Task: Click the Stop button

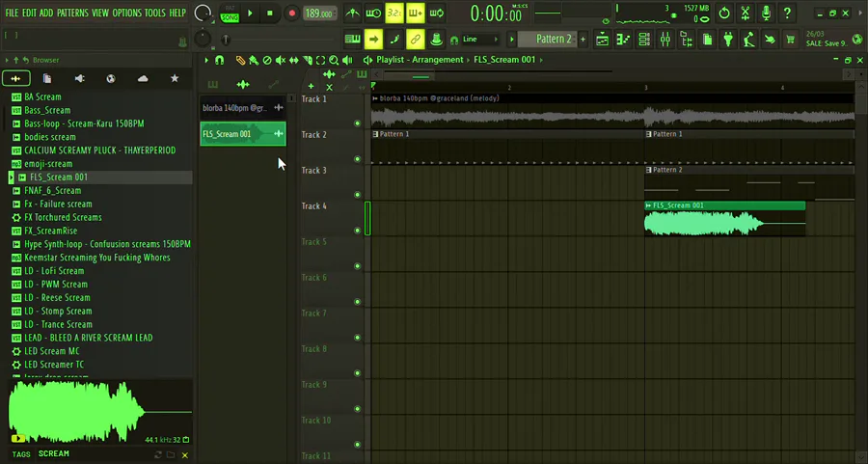Action: tap(270, 14)
